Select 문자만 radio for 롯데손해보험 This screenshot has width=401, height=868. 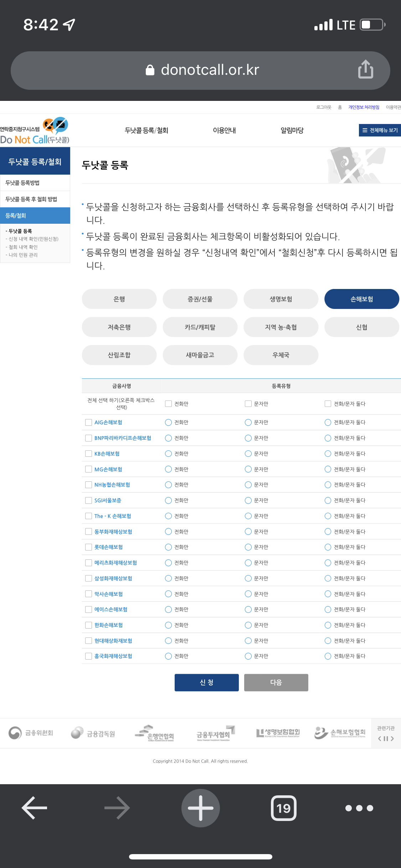click(248, 547)
